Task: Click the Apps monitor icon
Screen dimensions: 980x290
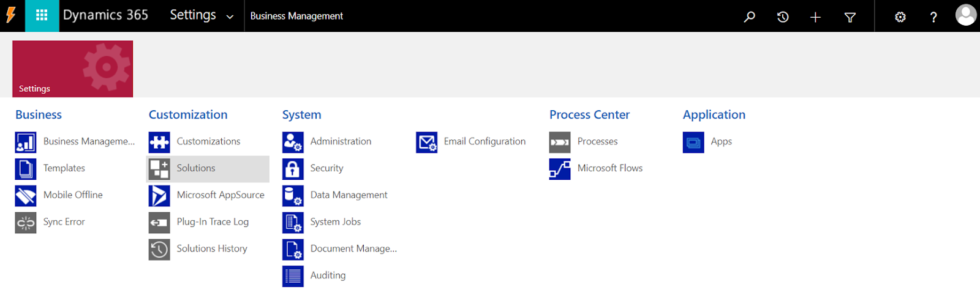Action: pos(693,142)
